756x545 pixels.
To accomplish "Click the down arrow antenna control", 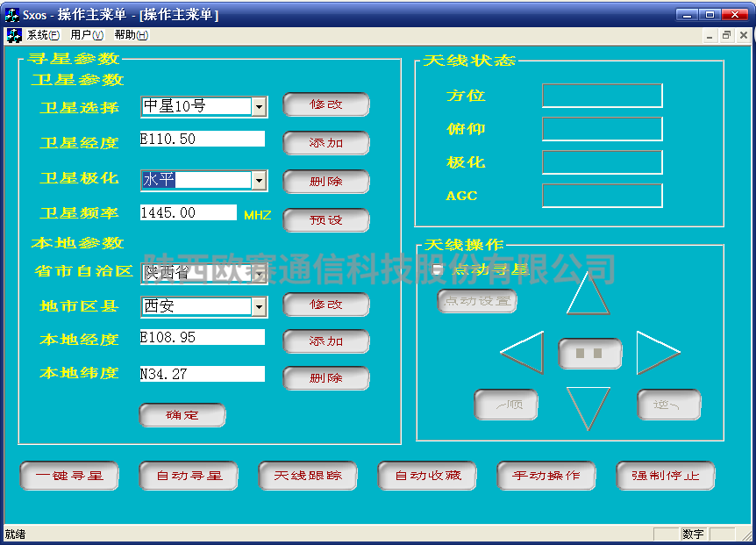I will click(x=588, y=405).
